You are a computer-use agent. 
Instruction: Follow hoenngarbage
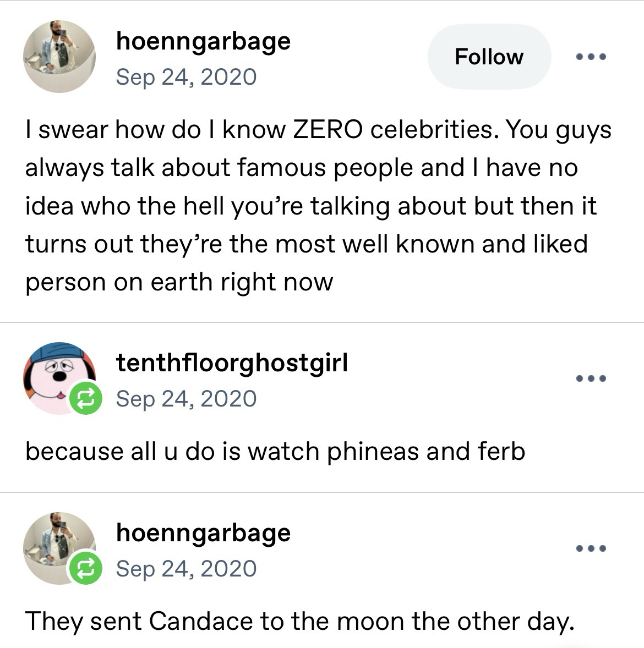pyautogui.click(x=489, y=57)
